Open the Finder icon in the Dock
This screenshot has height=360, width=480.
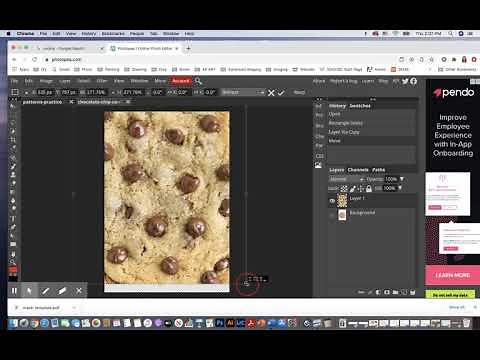click(x=13, y=323)
